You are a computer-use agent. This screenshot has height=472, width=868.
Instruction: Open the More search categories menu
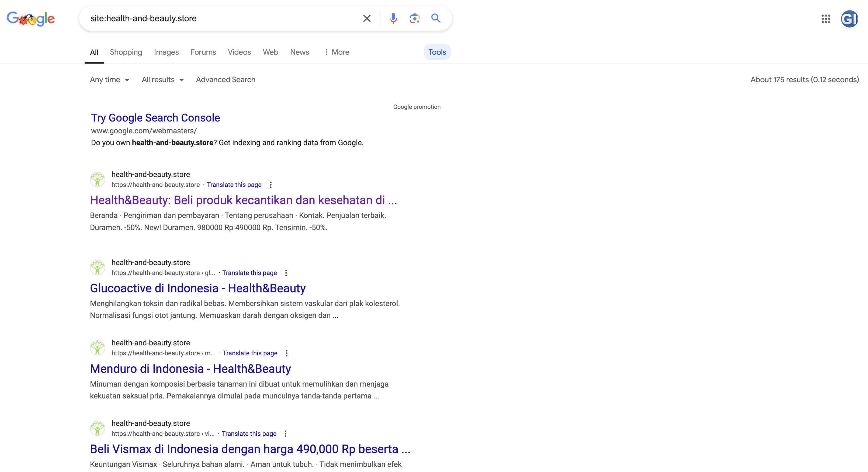click(337, 52)
